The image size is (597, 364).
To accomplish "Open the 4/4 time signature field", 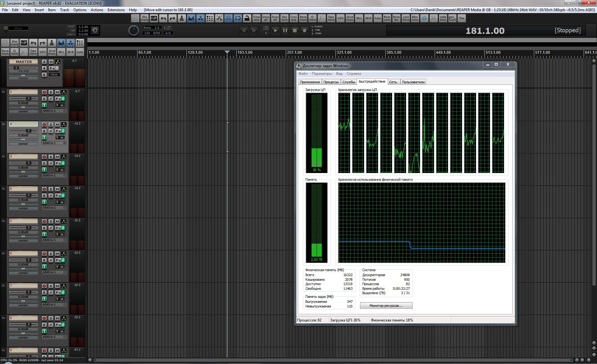I will pyautogui.click(x=168, y=33).
